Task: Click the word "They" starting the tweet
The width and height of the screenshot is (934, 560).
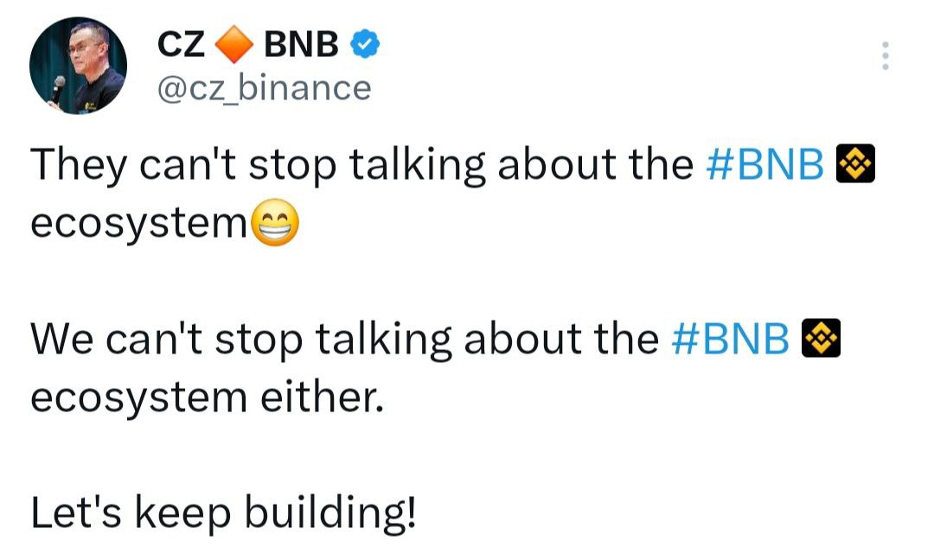Action: point(78,166)
